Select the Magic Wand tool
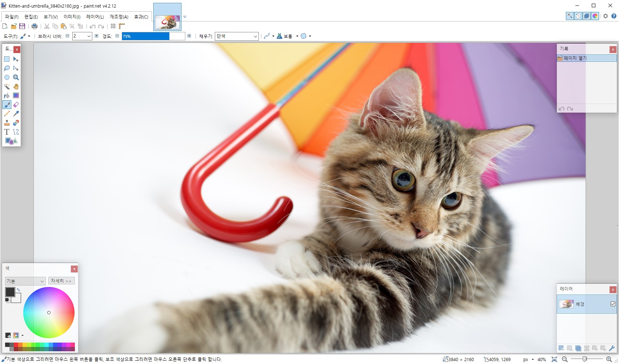619x364 pixels. (x=7, y=86)
